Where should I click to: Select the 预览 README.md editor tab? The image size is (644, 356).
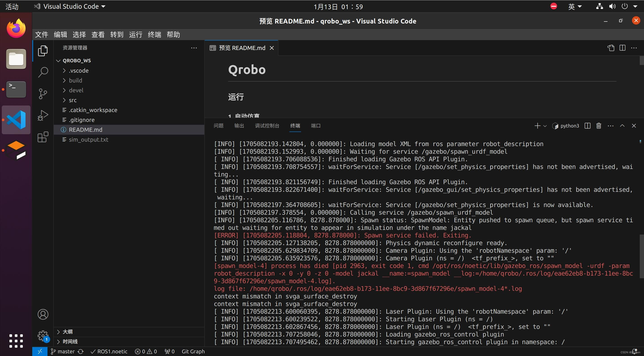pyautogui.click(x=241, y=48)
